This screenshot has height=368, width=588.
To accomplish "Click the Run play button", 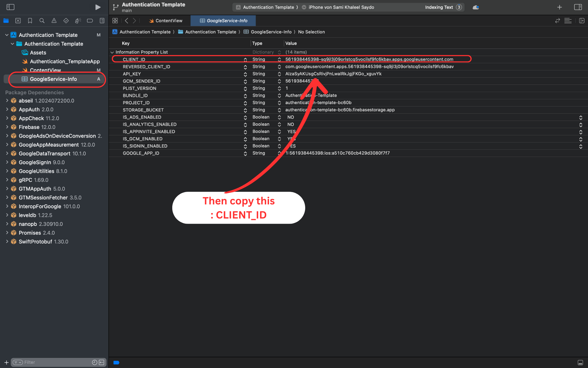I will [x=98, y=7].
